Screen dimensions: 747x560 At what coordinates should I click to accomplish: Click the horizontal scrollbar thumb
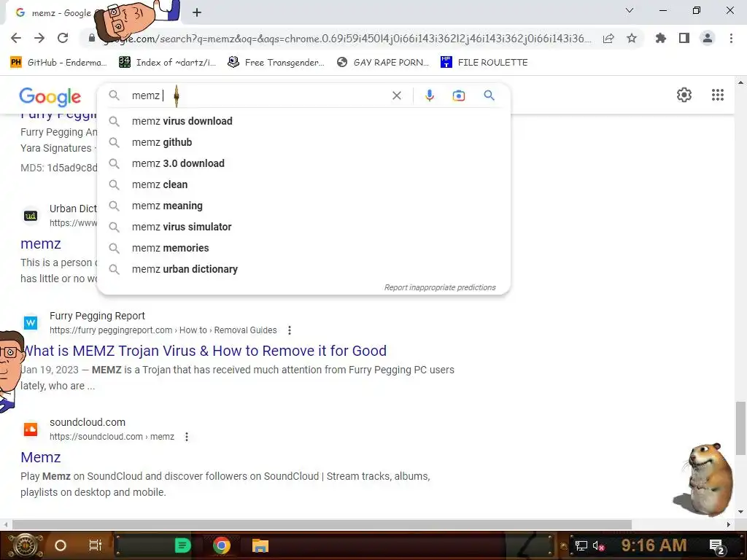[x=322, y=524]
